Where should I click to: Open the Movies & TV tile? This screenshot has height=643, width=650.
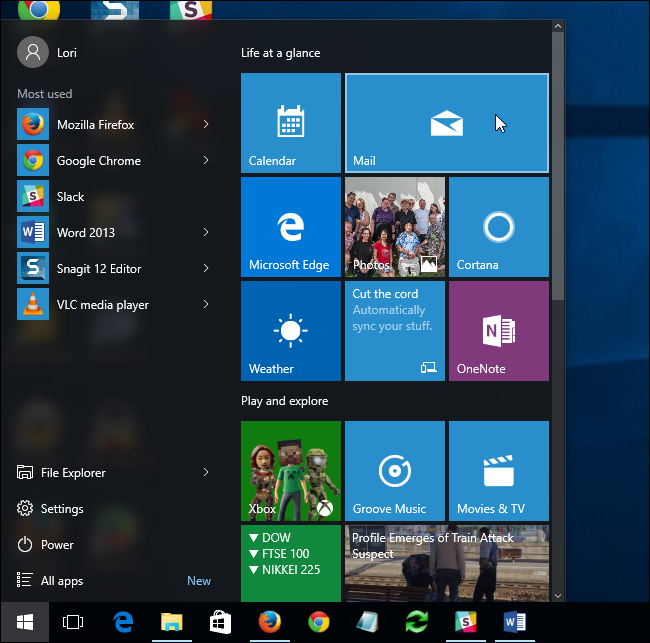point(498,471)
